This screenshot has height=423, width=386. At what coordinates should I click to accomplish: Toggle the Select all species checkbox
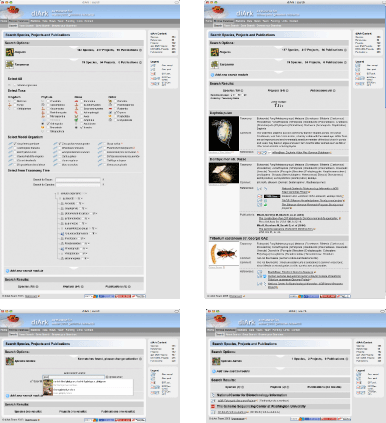(14, 85)
